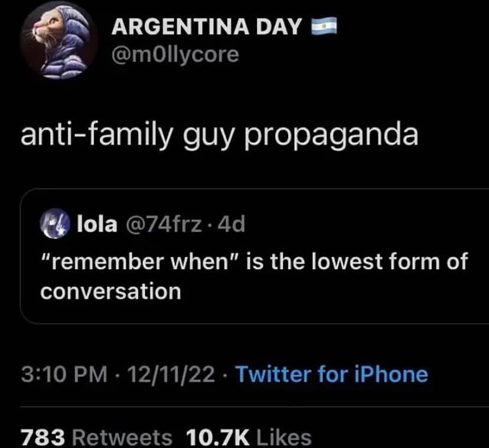Click the 783 retweet count number
The image size is (489, 448).
[43, 437]
